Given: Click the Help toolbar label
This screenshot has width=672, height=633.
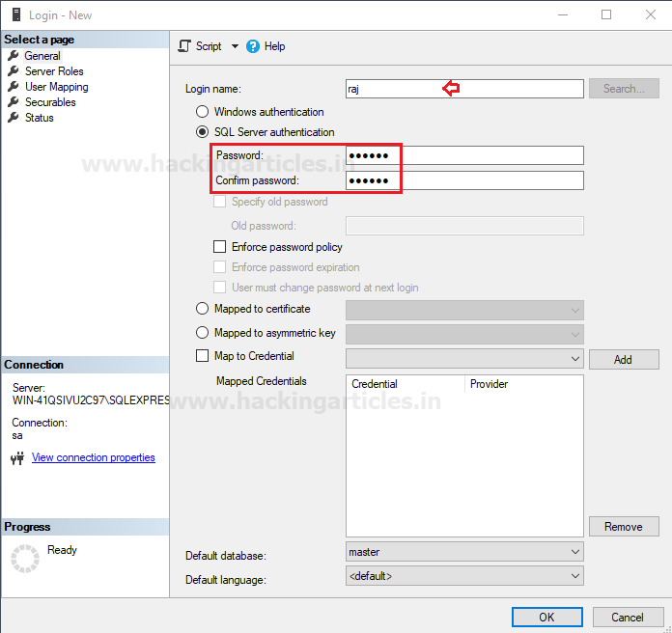Looking at the screenshot, I should 275,46.
